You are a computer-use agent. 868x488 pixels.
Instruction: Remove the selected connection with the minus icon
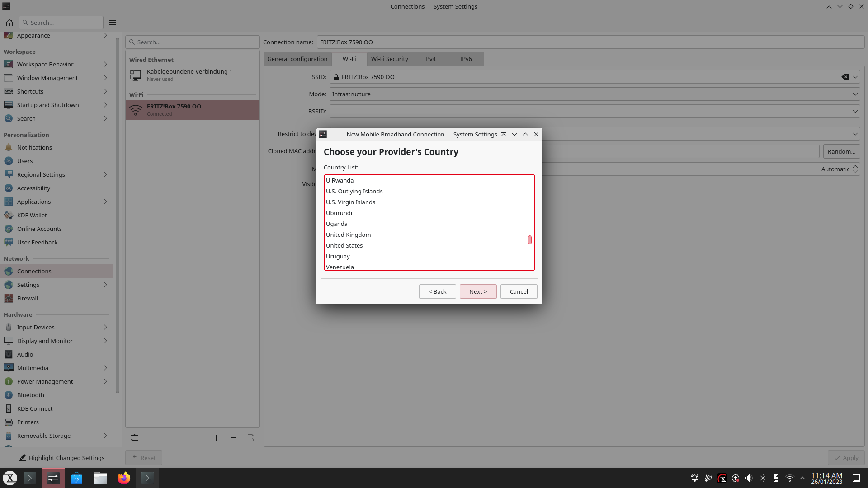234,438
